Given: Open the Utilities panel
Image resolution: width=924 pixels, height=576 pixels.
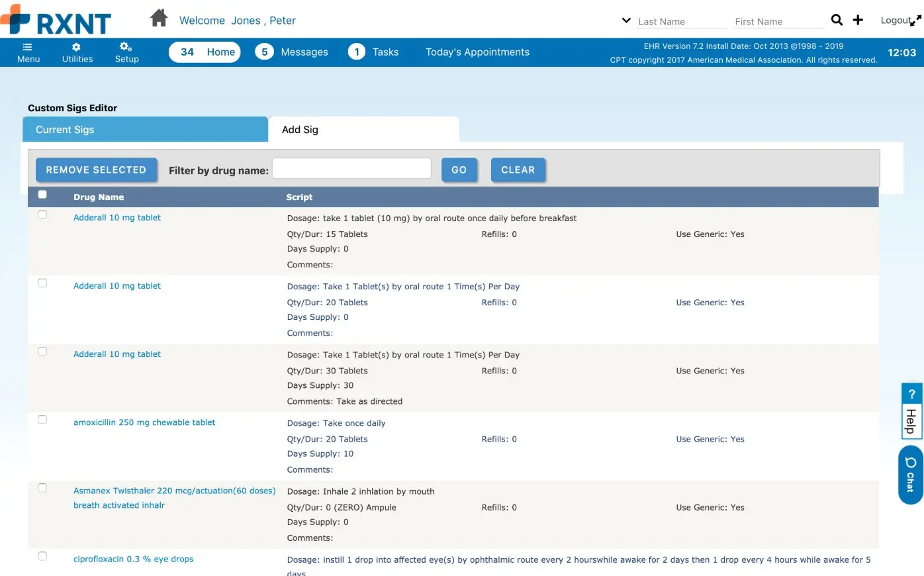Looking at the screenshot, I should [x=77, y=52].
